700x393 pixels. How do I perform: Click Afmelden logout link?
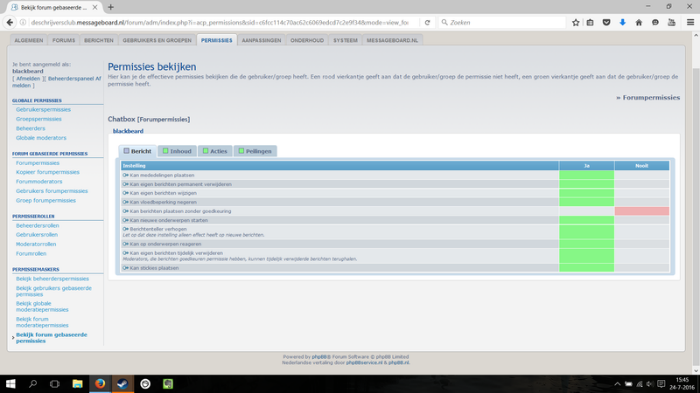click(x=28, y=79)
